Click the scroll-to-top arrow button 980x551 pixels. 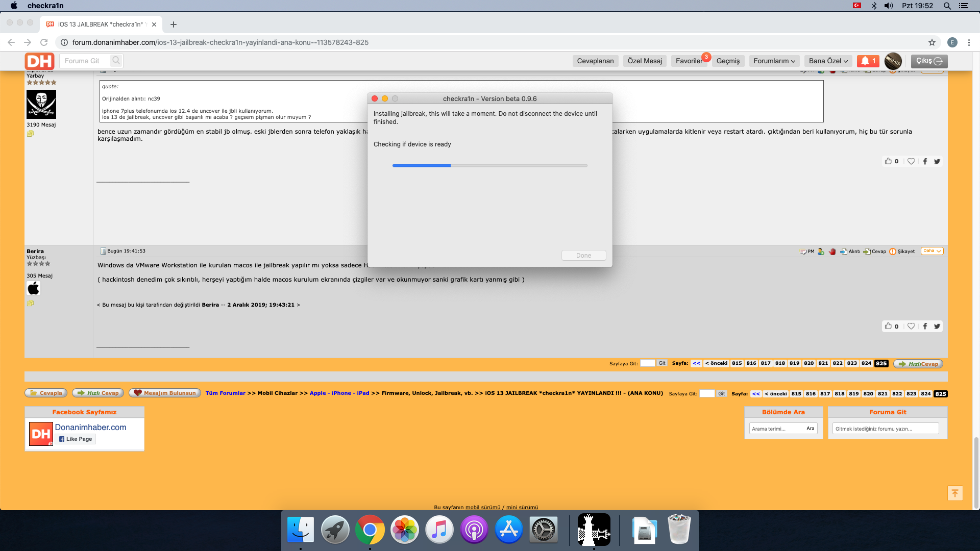coord(955,493)
